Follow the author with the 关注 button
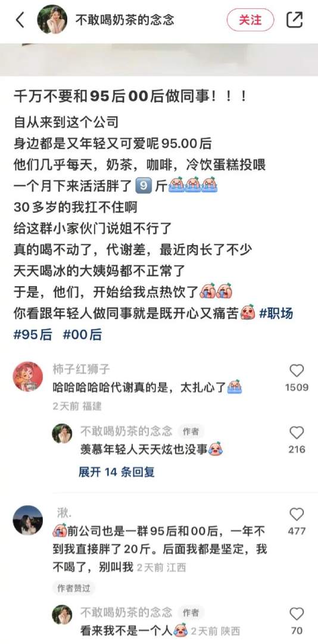Screen dimensions: 318x644 click(250, 20)
